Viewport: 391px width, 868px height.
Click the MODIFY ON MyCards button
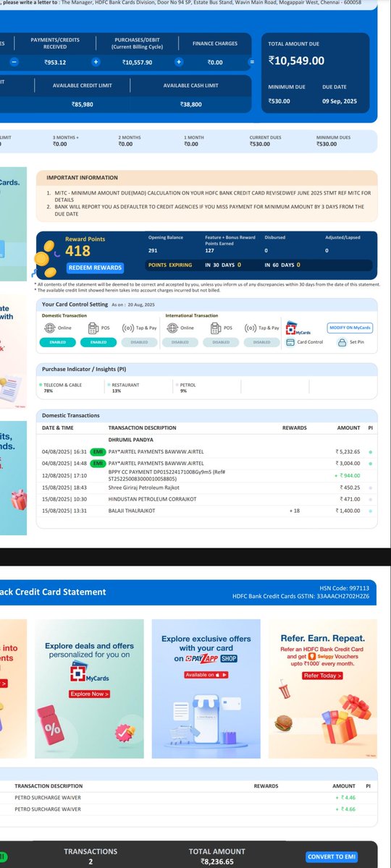350,328
